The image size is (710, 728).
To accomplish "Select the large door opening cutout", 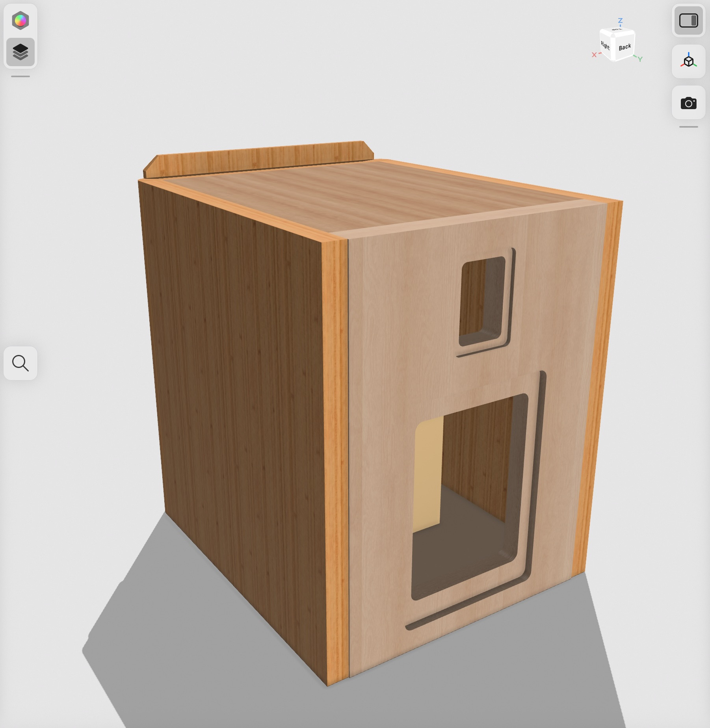I will pyautogui.click(x=469, y=496).
